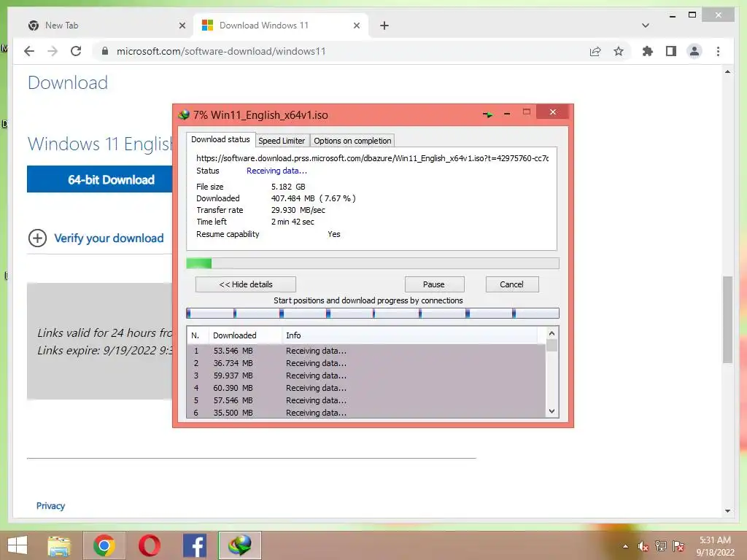This screenshot has height=560, width=747.
Task: Click the Chrome back arrow
Action: 29,52
